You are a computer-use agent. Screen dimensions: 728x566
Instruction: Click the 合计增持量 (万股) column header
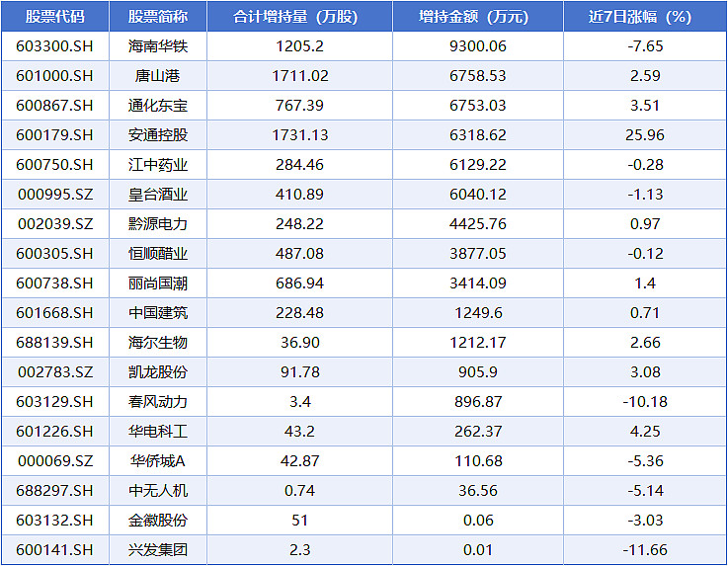[x=295, y=17]
